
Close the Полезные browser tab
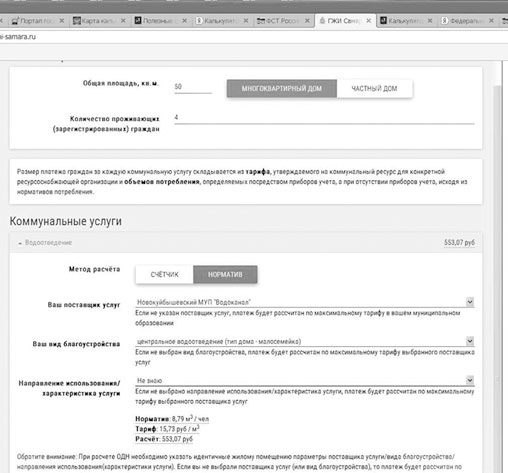(x=184, y=21)
